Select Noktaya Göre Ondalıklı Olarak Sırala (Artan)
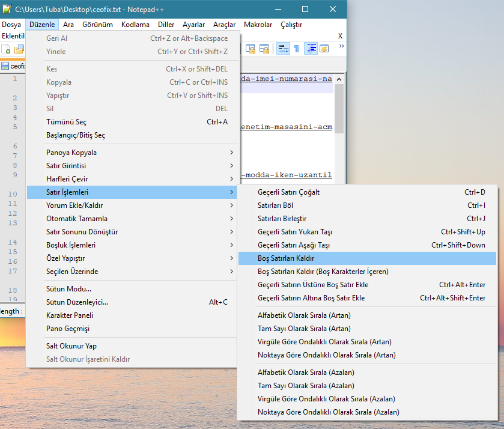504x429 pixels. click(368, 354)
